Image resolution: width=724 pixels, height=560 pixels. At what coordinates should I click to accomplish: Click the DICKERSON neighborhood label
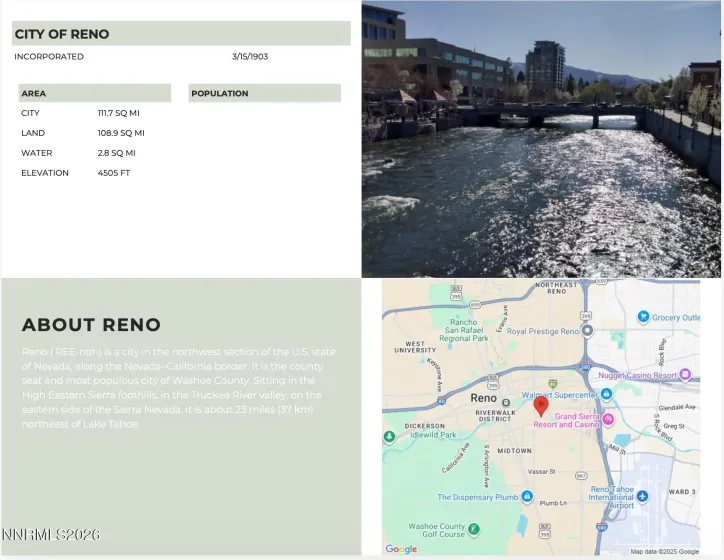tap(424, 426)
